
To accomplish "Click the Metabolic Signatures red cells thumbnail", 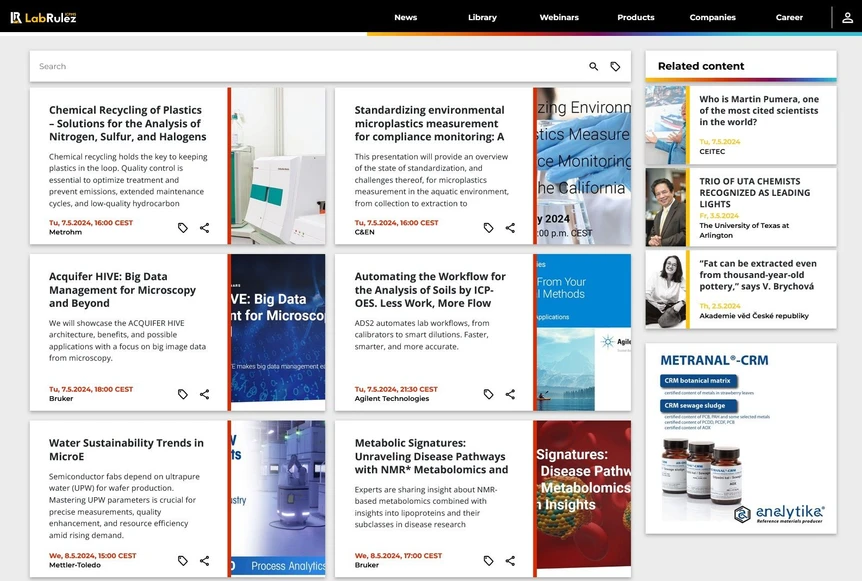I will pyautogui.click(x=584, y=499).
